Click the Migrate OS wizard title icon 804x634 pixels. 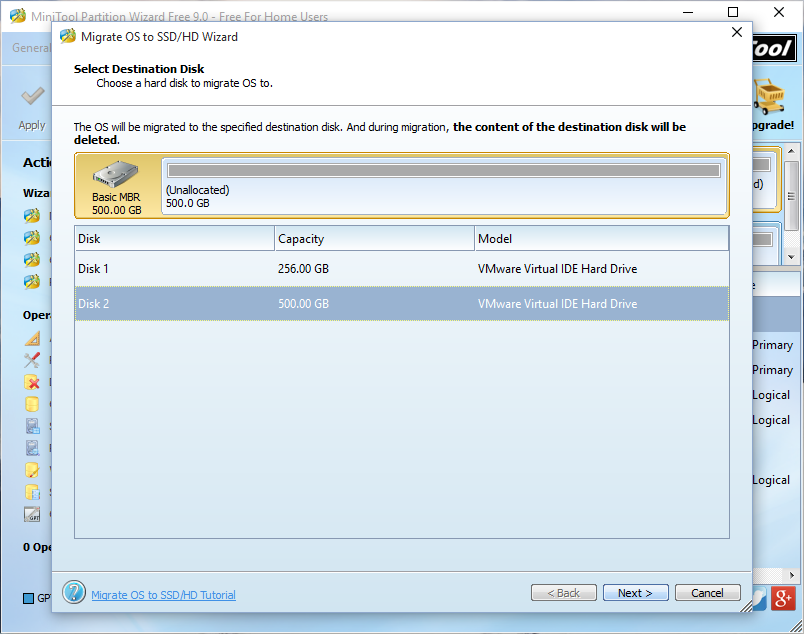68,36
